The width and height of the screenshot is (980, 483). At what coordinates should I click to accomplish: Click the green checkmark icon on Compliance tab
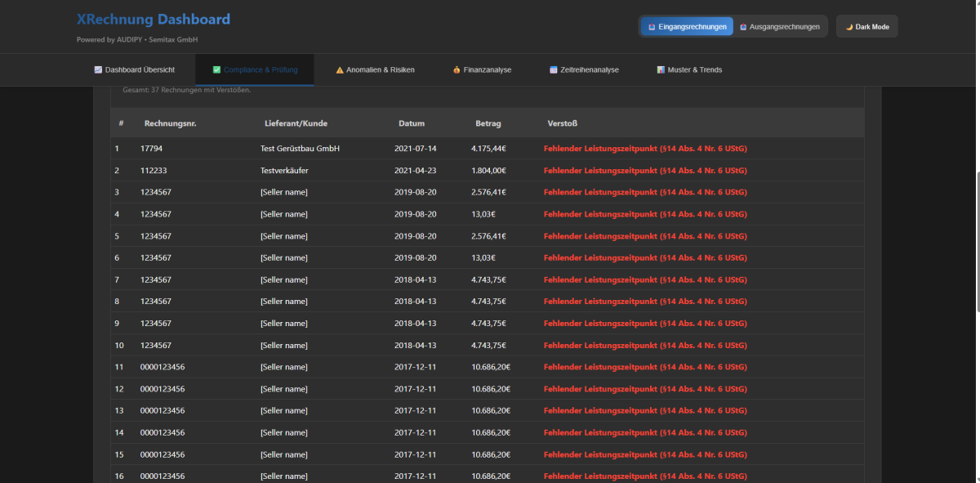click(x=216, y=70)
